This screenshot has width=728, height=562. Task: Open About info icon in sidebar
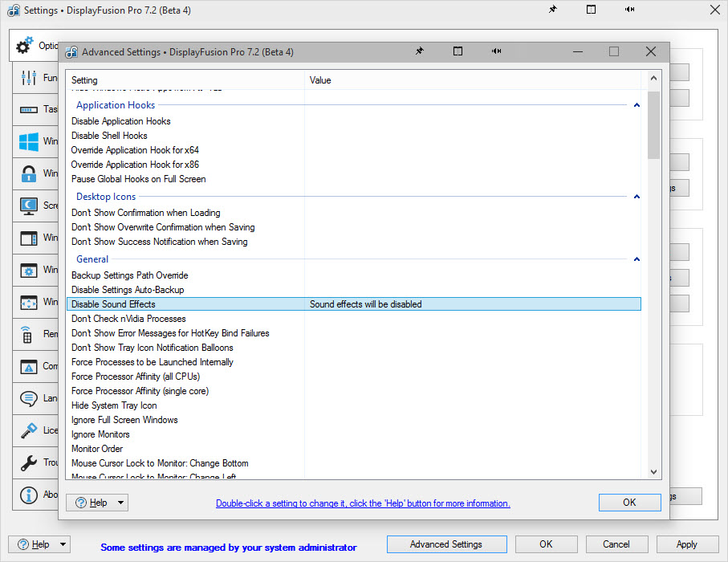point(29,495)
